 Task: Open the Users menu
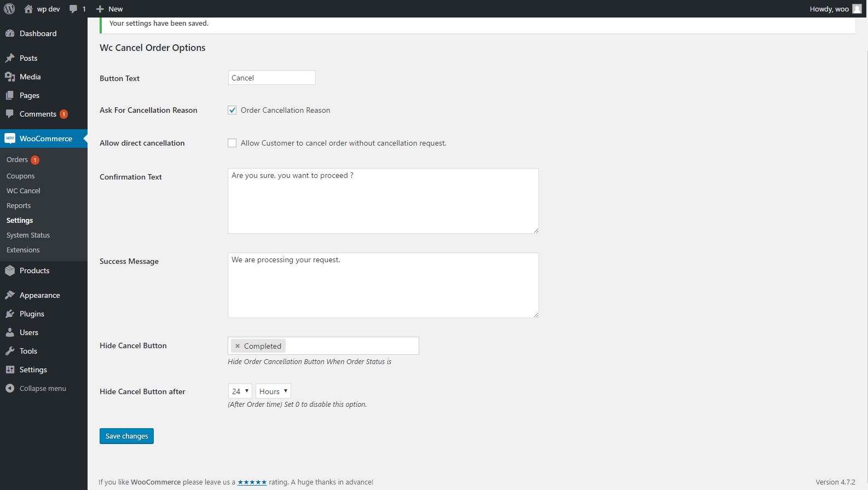pyautogui.click(x=44, y=332)
